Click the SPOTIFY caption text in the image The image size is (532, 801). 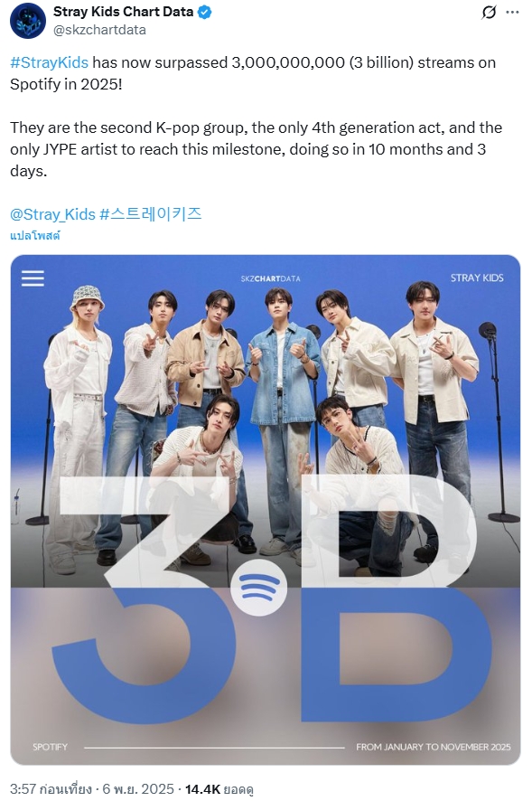click(50, 747)
